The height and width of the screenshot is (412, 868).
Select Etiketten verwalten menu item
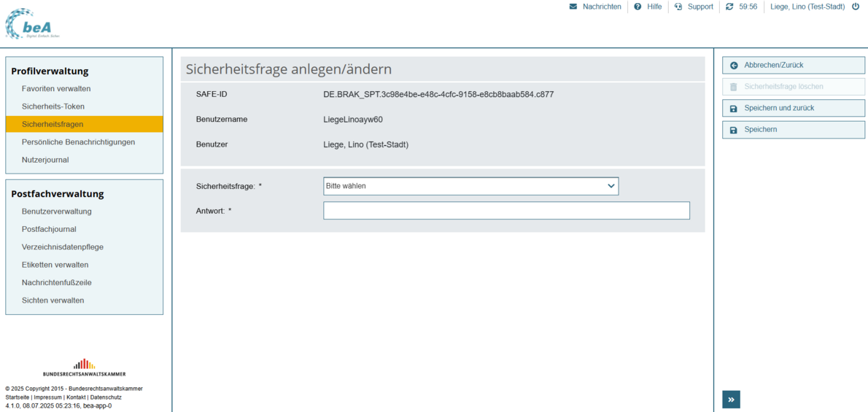[55, 265]
